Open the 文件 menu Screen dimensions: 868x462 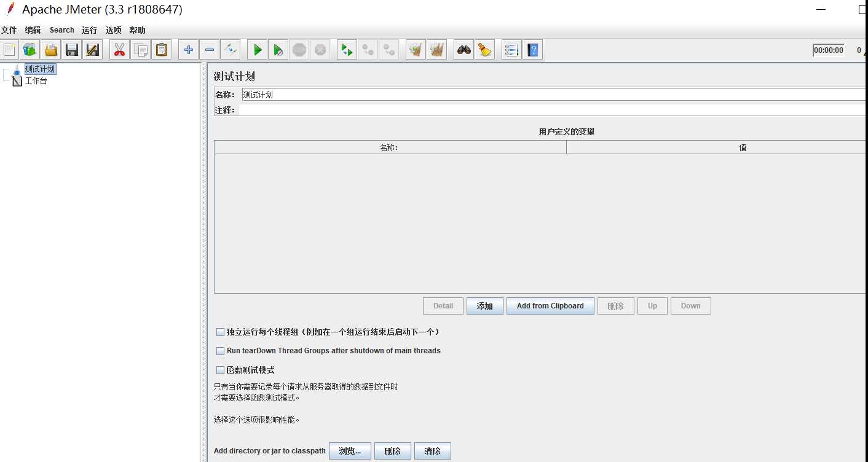pyautogui.click(x=9, y=30)
